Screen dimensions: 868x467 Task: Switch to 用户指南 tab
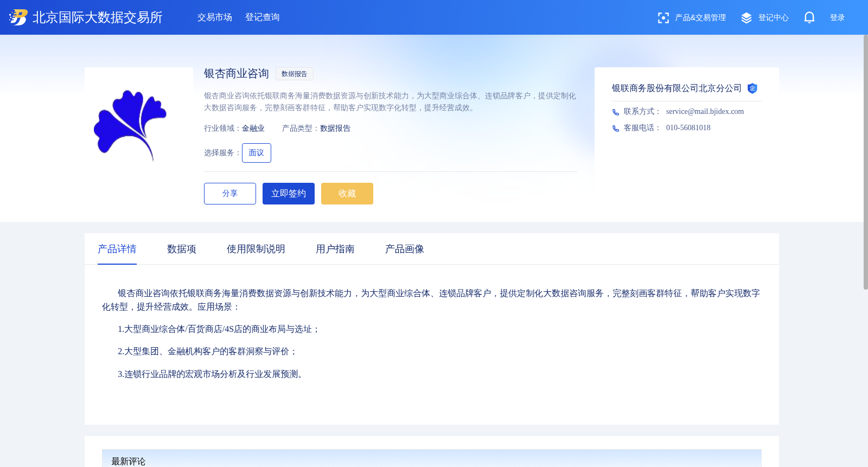point(335,249)
